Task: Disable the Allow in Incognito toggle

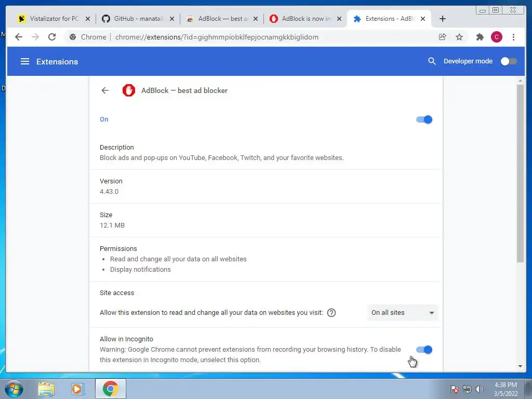Action: click(424, 350)
